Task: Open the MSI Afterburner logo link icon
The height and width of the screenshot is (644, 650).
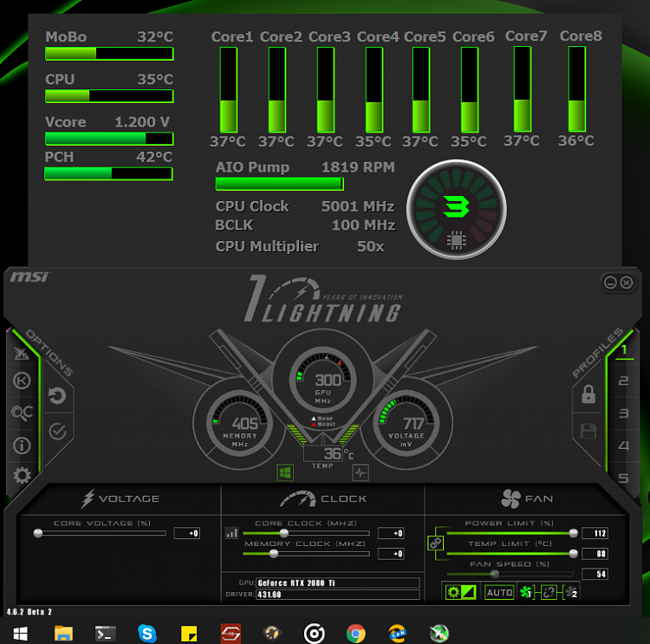Action: pos(22,354)
